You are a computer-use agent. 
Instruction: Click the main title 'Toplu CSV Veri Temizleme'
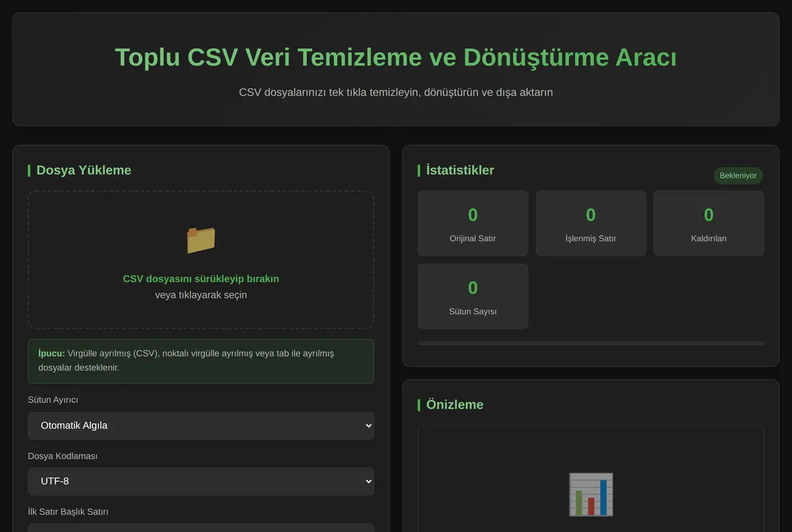pyautogui.click(x=395, y=57)
